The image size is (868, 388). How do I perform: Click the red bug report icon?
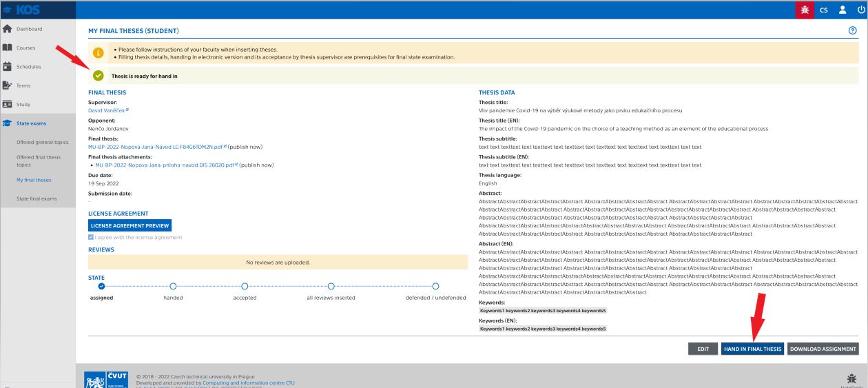[x=804, y=10]
